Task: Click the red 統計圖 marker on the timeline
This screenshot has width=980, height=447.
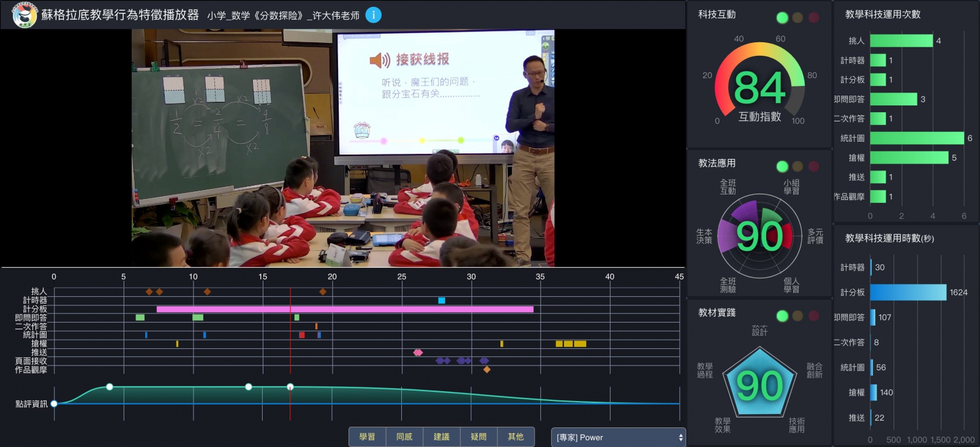Action: click(x=302, y=335)
